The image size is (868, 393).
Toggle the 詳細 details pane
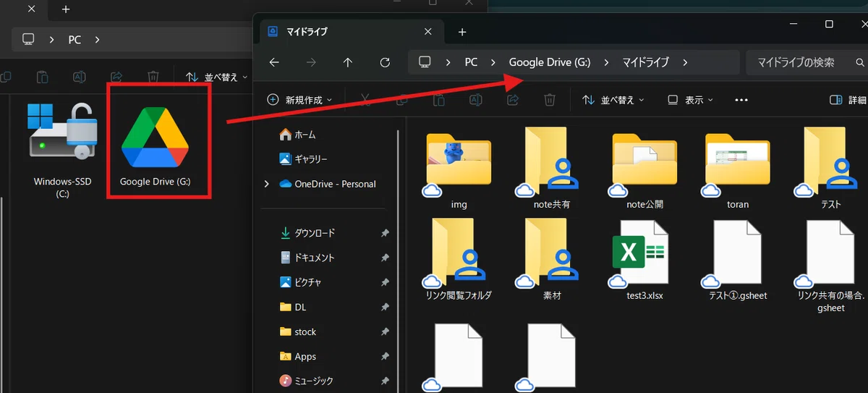click(848, 100)
